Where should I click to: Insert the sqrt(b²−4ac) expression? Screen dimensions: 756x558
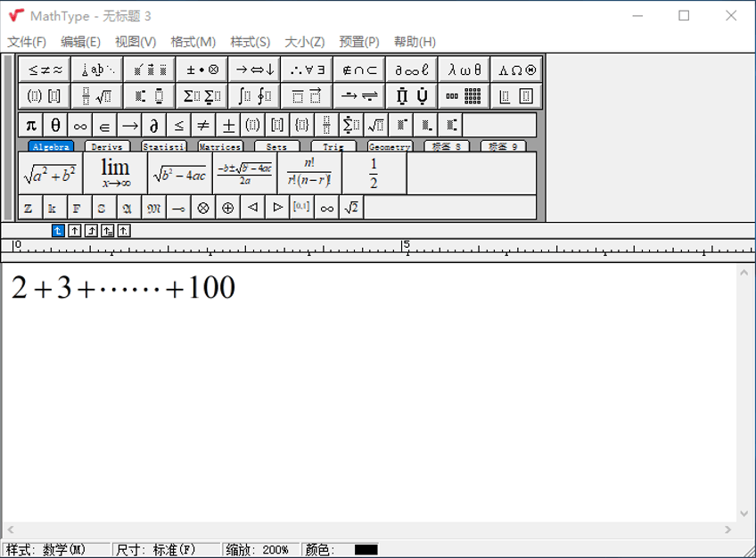click(x=180, y=174)
